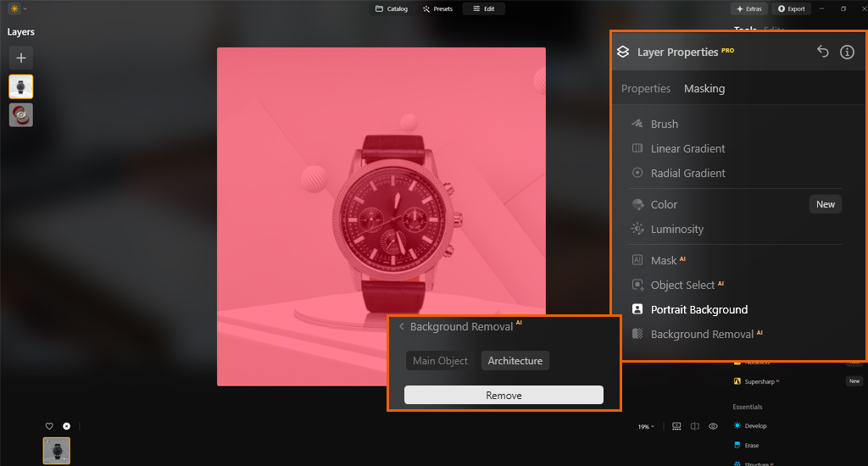Select the Main Object option
This screenshot has width=868, height=466.
440,361
